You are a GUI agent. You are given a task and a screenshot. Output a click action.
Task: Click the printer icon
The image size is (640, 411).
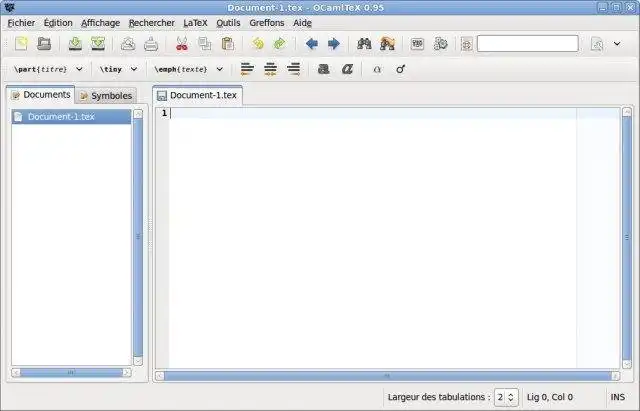(151, 44)
